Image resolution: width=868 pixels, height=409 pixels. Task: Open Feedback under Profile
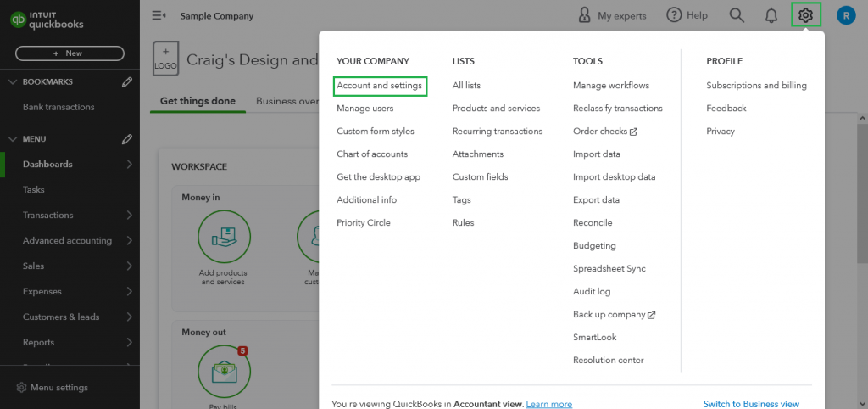(726, 109)
